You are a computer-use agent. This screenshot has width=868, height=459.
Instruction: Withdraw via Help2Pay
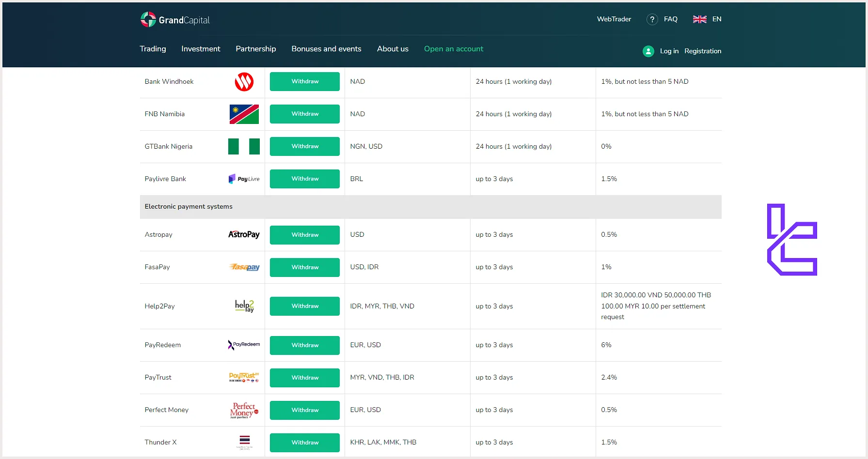pos(305,306)
